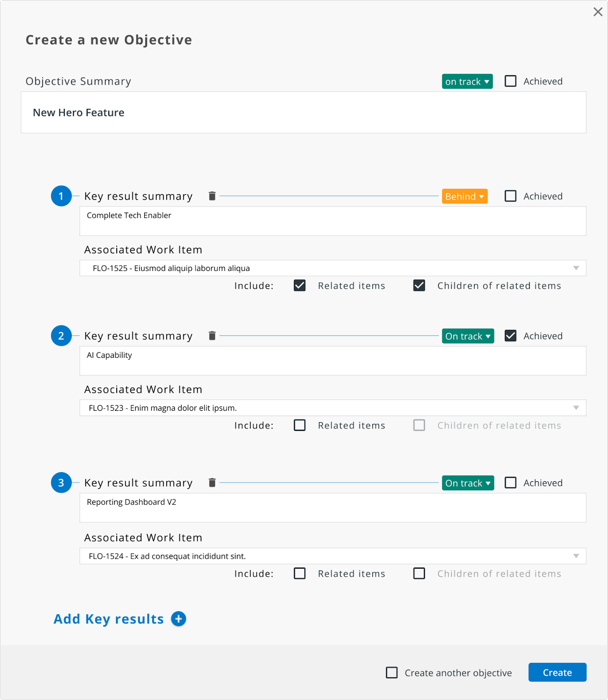This screenshot has width=608, height=700.
Task: Click trash icon for AI Capability key result
Action: 212,336
